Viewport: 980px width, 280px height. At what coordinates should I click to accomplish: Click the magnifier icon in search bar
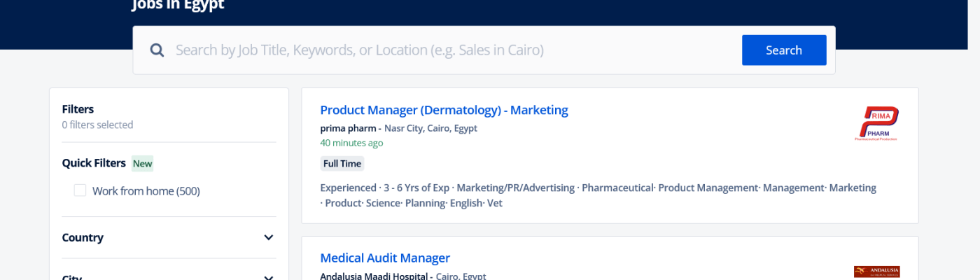point(157,50)
